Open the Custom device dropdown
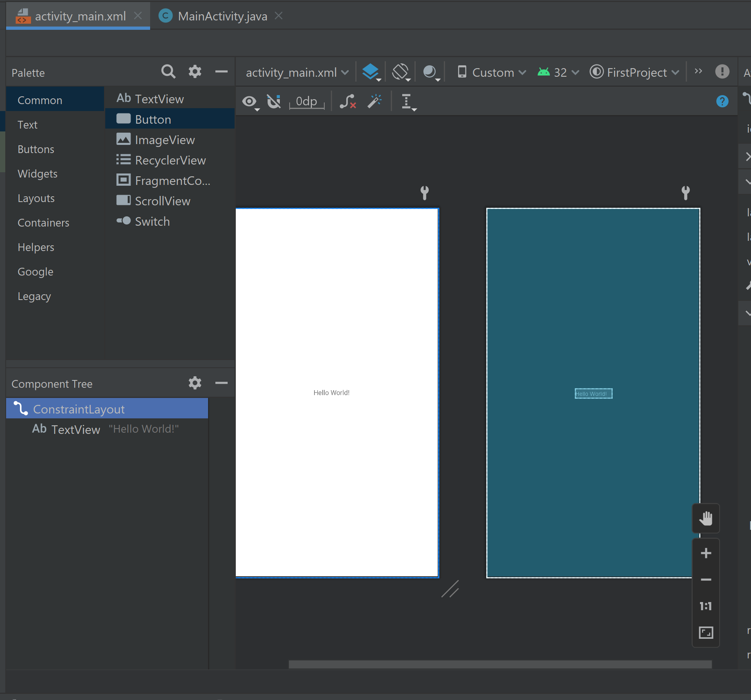Viewport: 751px width, 700px height. [x=491, y=72]
